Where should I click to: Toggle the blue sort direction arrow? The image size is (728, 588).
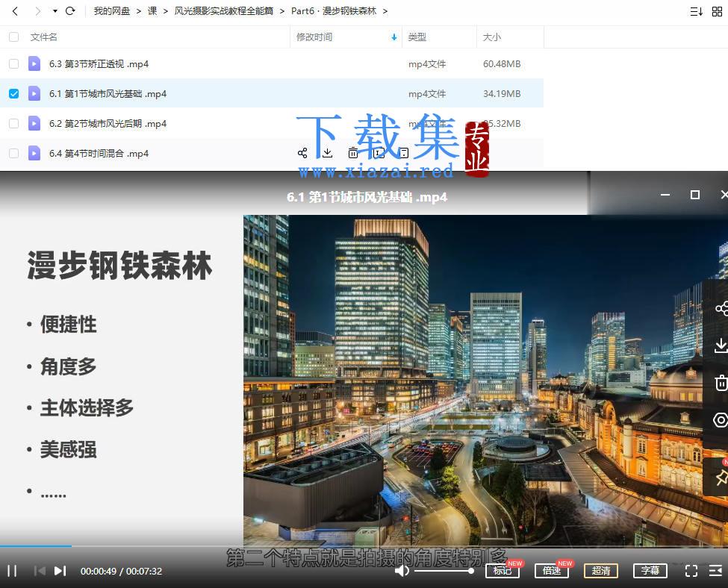pos(394,37)
